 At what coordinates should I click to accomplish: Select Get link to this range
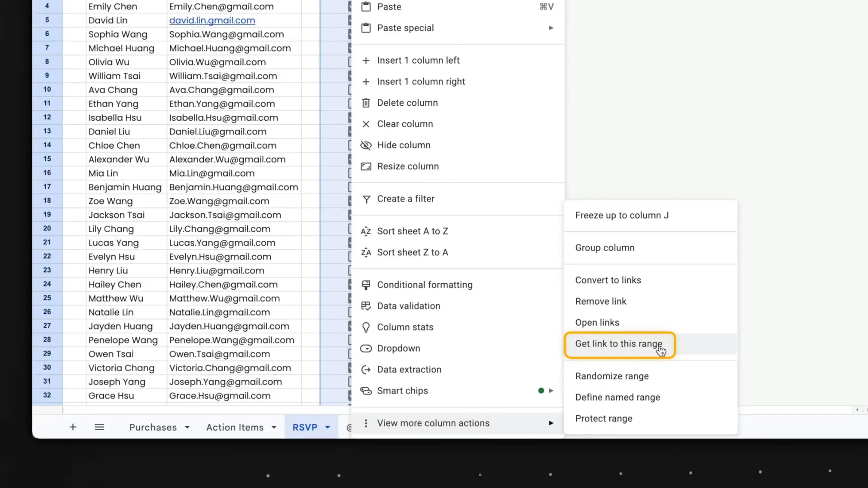pyautogui.click(x=618, y=344)
